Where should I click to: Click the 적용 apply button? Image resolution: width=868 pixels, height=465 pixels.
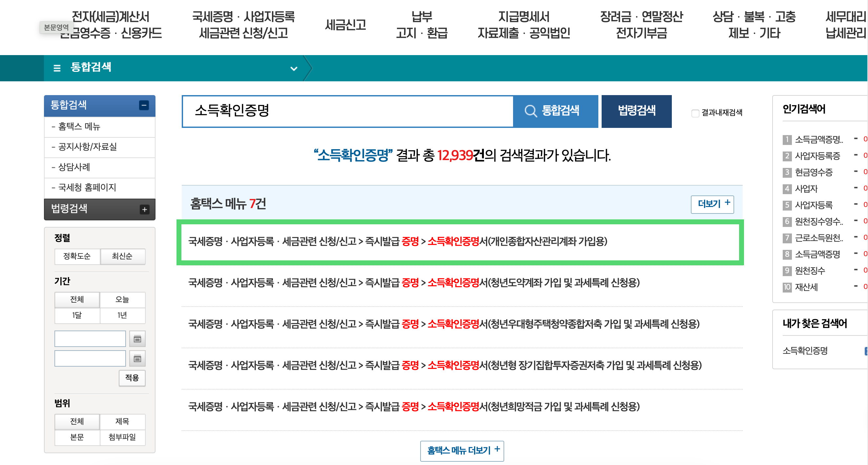click(132, 378)
